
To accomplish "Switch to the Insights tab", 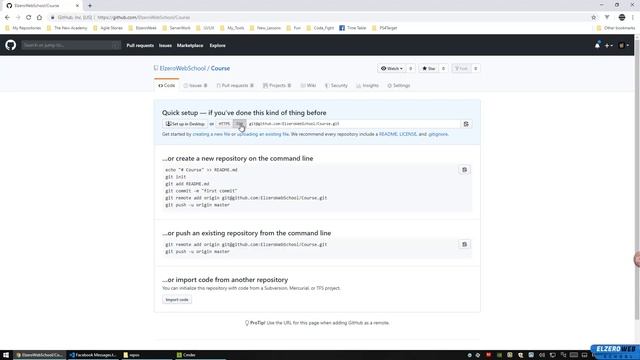I will [367, 85].
